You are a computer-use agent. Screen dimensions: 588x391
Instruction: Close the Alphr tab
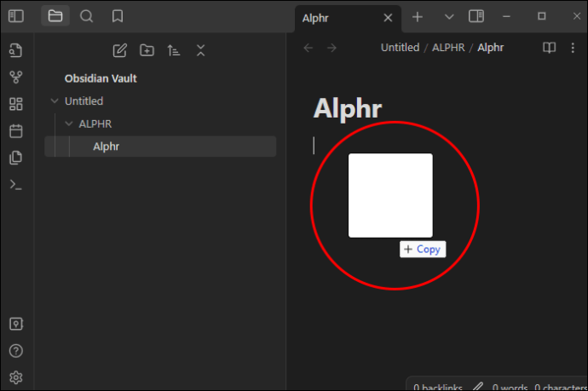click(x=388, y=18)
